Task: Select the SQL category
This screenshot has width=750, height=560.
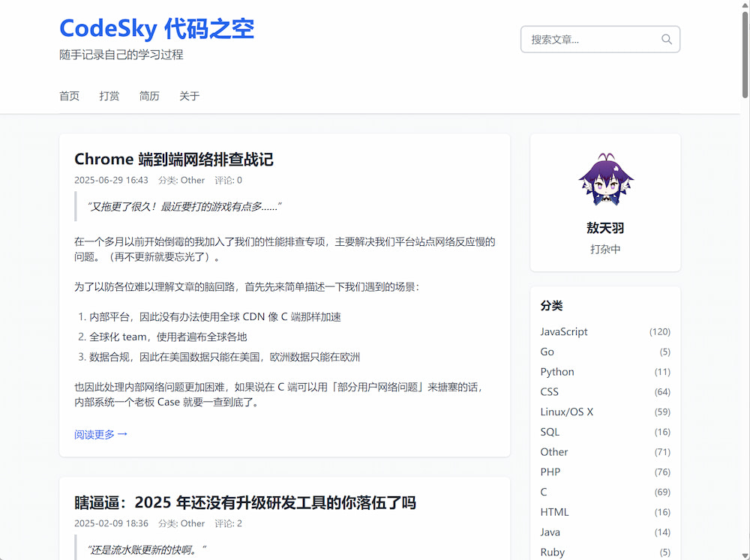Action: (x=550, y=432)
